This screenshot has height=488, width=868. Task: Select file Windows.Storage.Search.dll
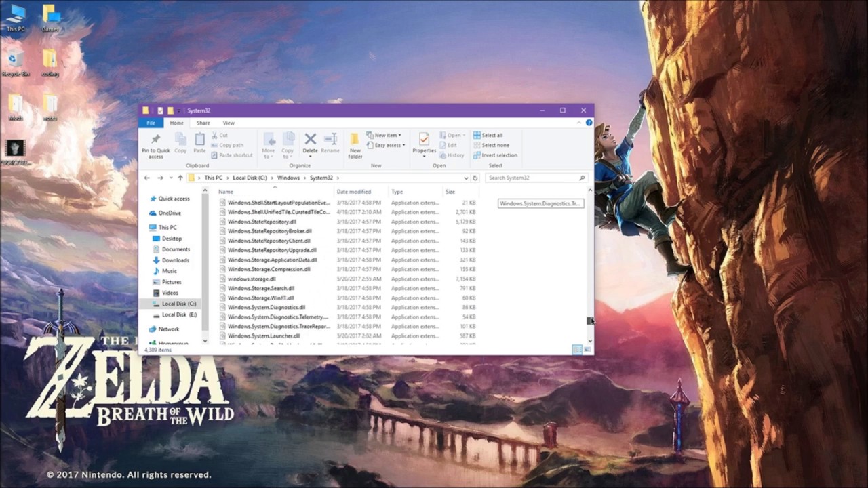tap(261, 288)
